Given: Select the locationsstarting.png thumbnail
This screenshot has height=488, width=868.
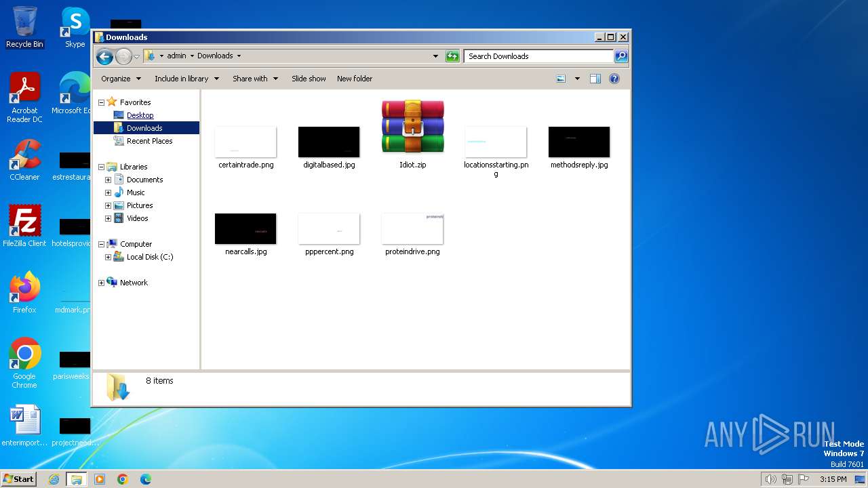Looking at the screenshot, I should (x=496, y=142).
